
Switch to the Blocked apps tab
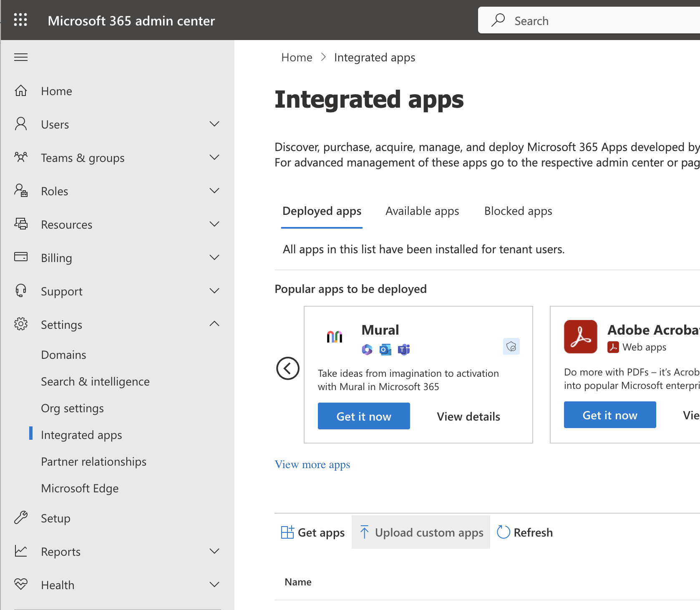(518, 211)
